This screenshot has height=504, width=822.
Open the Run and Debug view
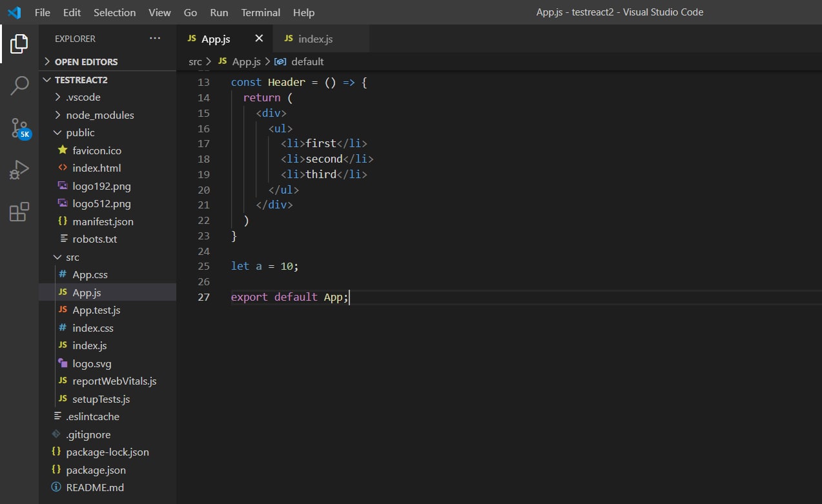(x=19, y=170)
